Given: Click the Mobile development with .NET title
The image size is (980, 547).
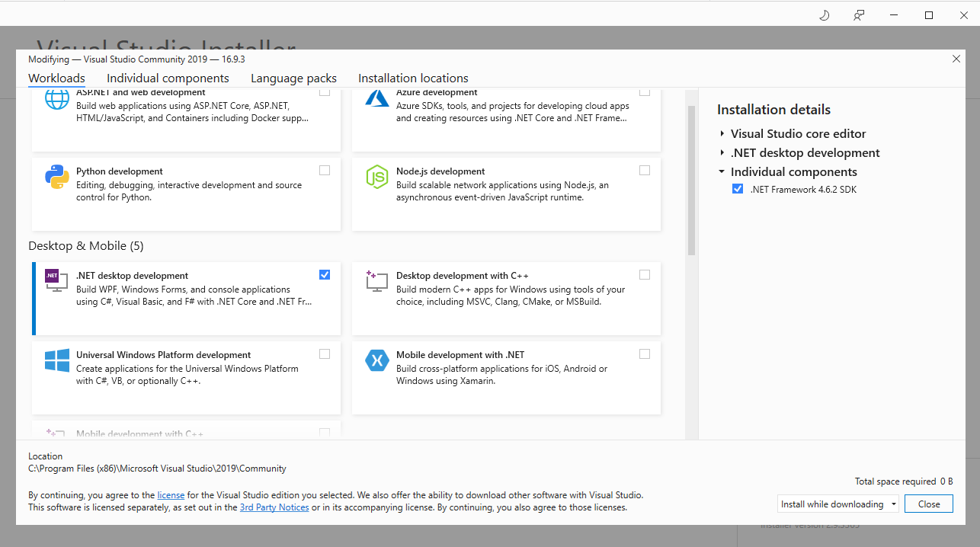Looking at the screenshot, I should [460, 355].
